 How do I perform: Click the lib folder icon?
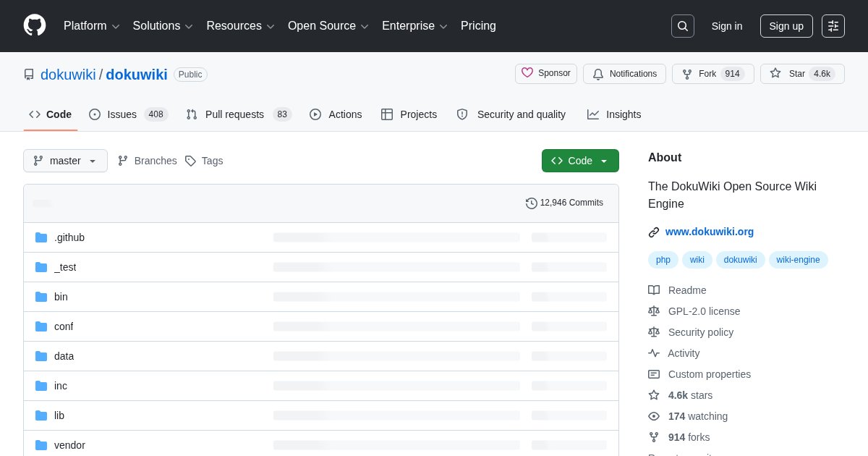coord(41,415)
